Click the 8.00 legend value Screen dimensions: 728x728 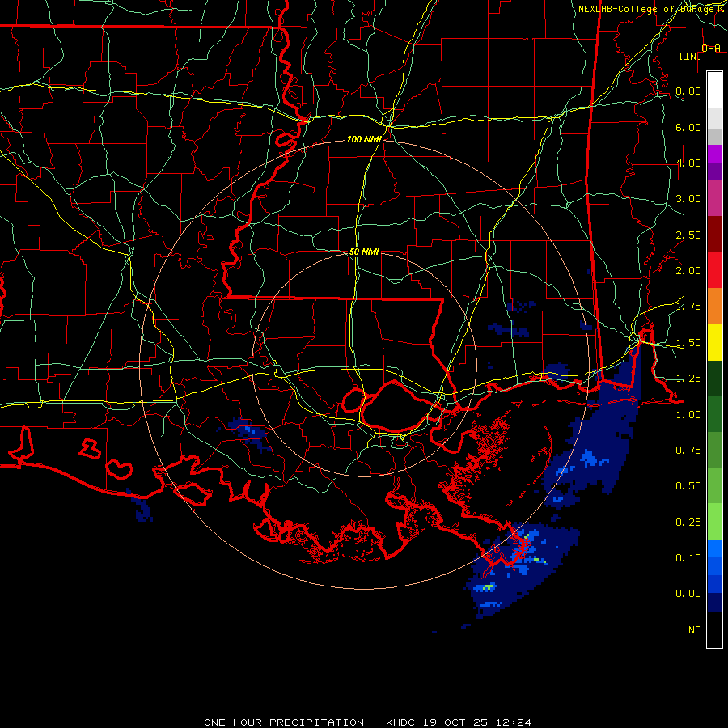click(688, 91)
